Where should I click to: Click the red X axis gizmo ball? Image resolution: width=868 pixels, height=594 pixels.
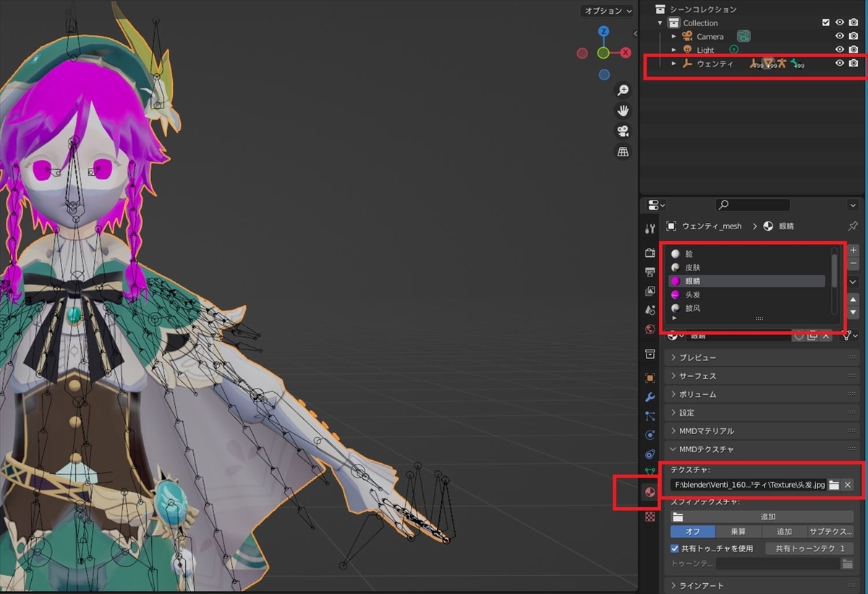tap(626, 53)
